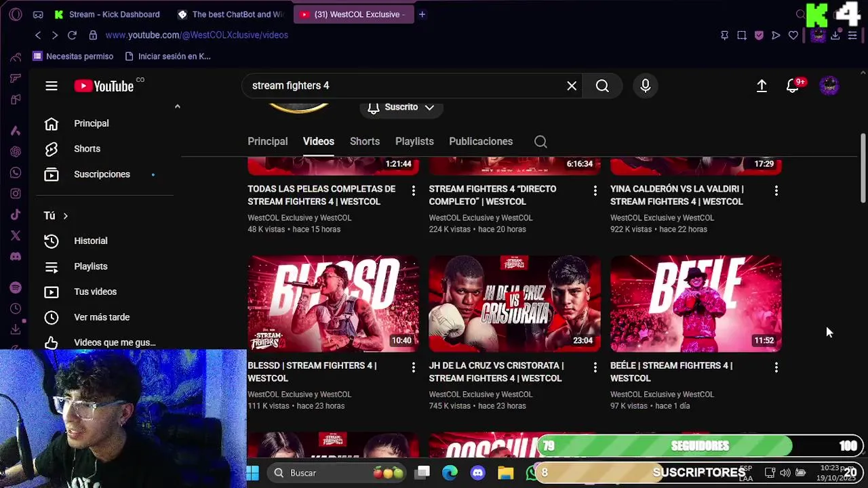868x488 pixels.
Task: Switch to The best ChatBot browser tab
Action: (x=231, y=14)
